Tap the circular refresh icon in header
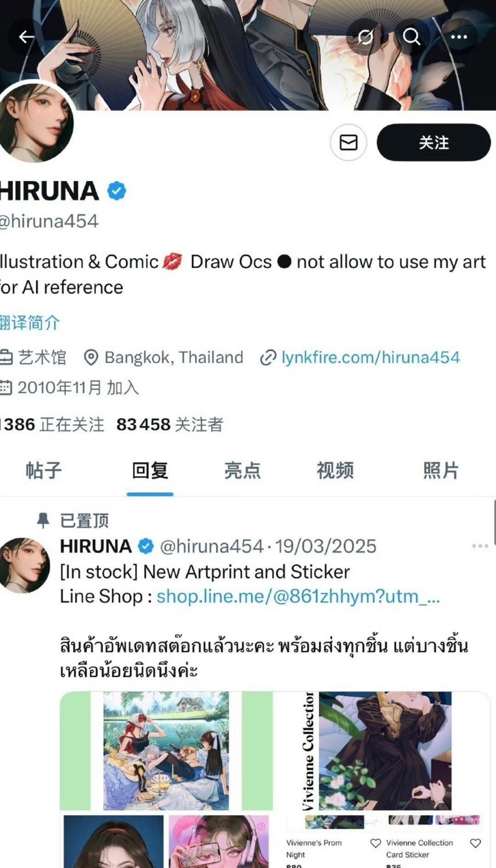The image size is (496, 868). coord(365,36)
